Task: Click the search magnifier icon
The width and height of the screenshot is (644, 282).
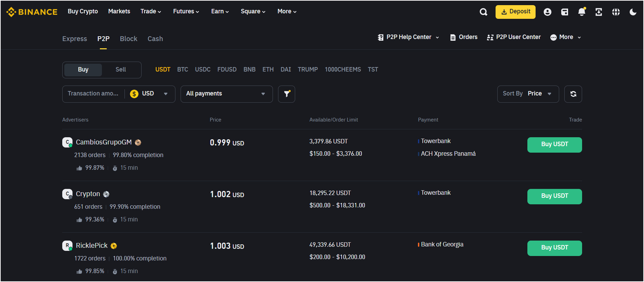Action: (483, 12)
